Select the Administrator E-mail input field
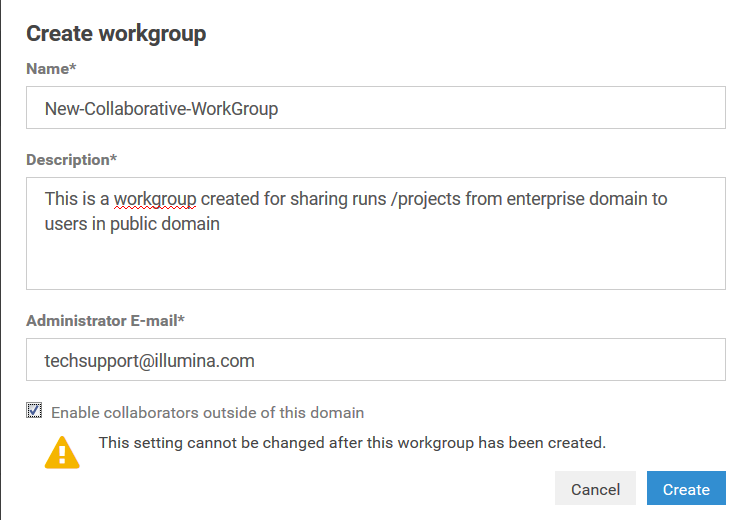Image resolution: width=743 pixels, height=520 pixels. pos(375,360)
